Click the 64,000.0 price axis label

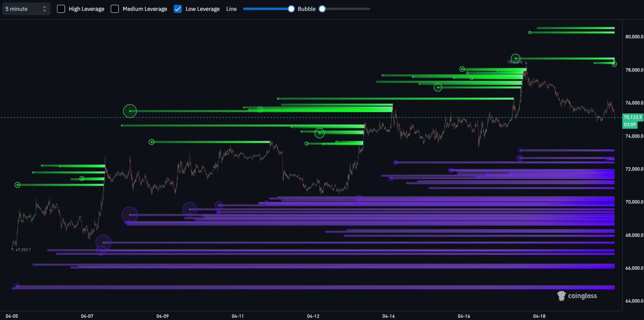[x=633, y=301]
